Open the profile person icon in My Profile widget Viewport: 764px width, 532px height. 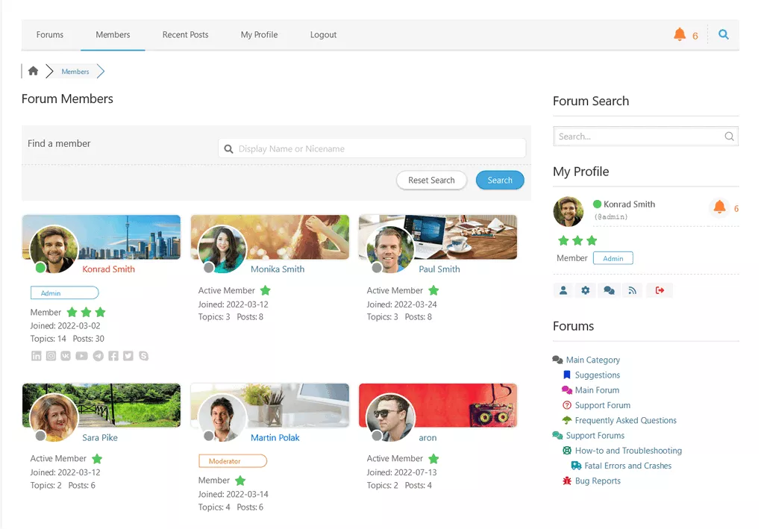coord(563,291)
